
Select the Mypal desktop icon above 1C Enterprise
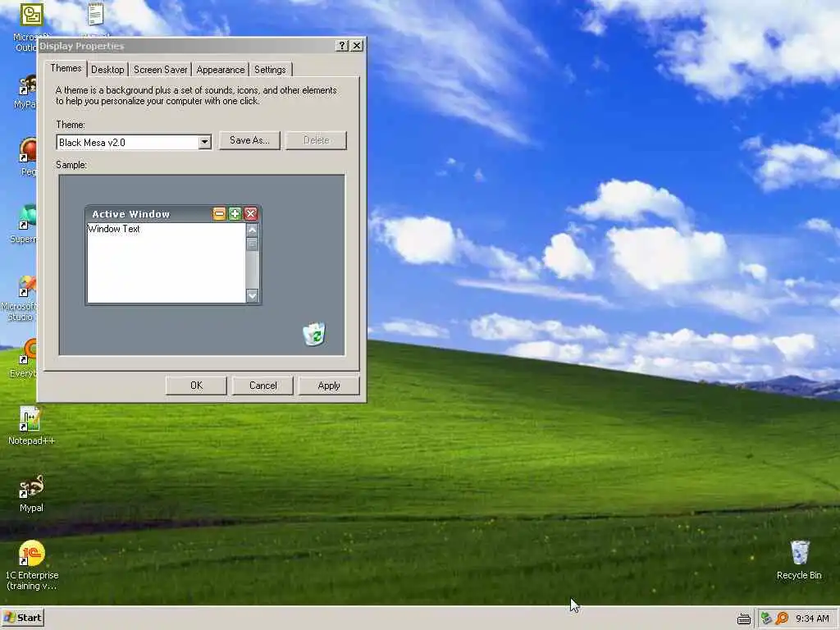pyautogui.click(x=31, y=486)
